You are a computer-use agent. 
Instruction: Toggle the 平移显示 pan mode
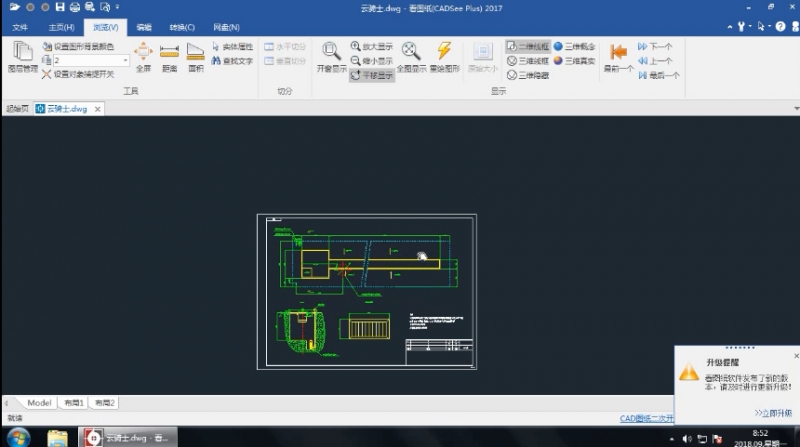pos(371,76)
